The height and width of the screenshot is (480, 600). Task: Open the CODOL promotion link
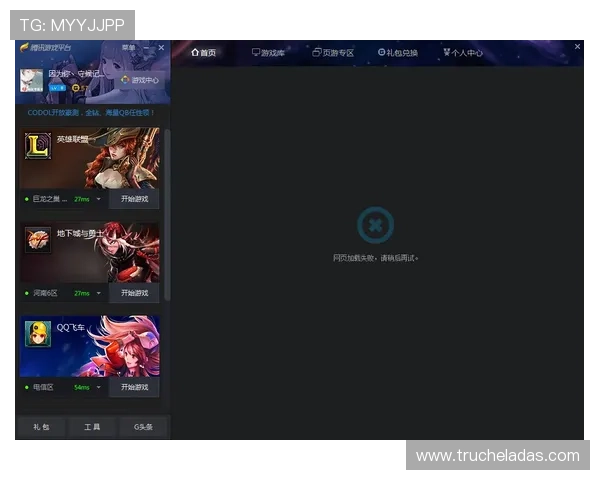pyautogui.click(x=91, y=113)
